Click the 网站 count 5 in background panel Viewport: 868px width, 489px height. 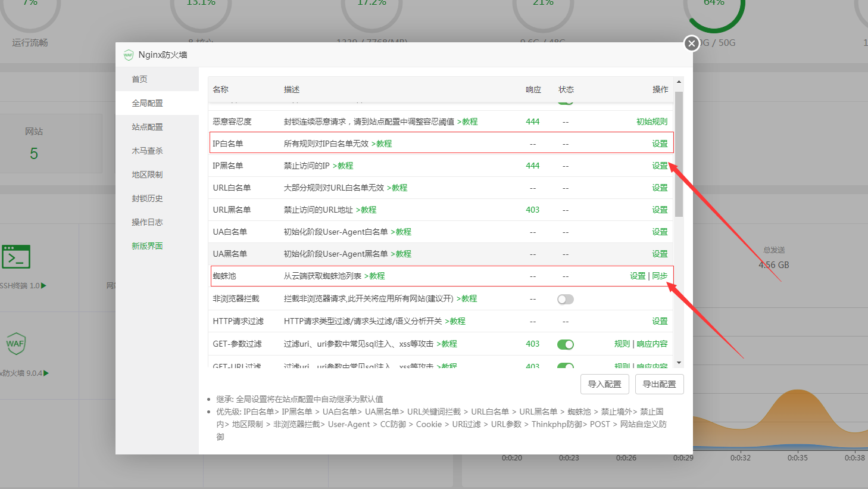34,154
